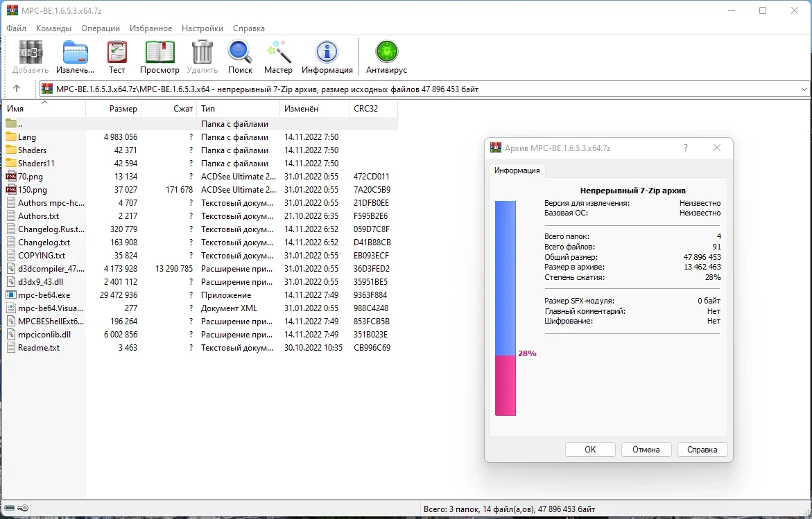Confirm the dialog with the OK button
Screen dimensions: 812x519
[590, 449]
